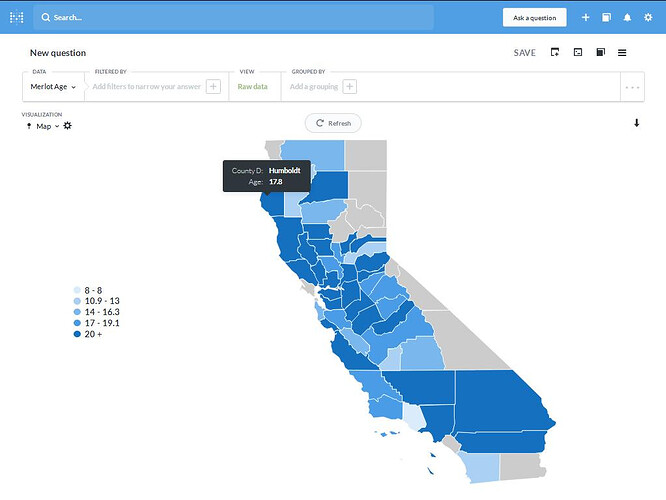Open the data reference book icon

click(601, 52)
